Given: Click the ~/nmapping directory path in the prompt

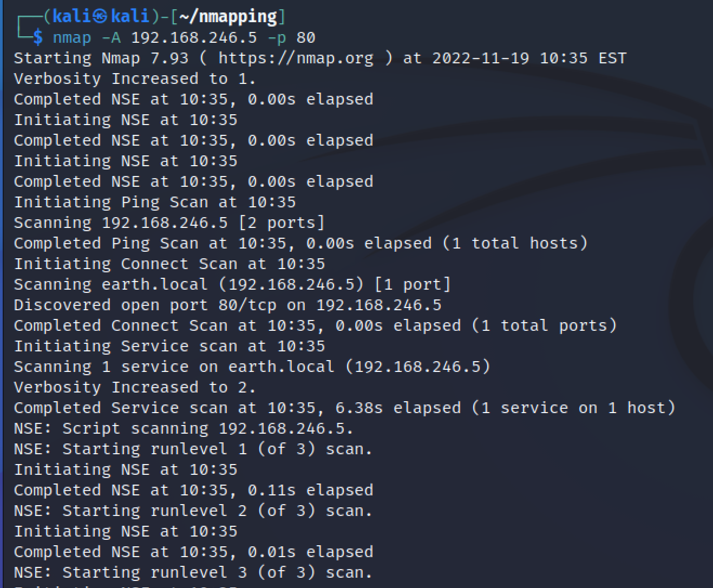Looking at the screenshot, I should (228, 16).
